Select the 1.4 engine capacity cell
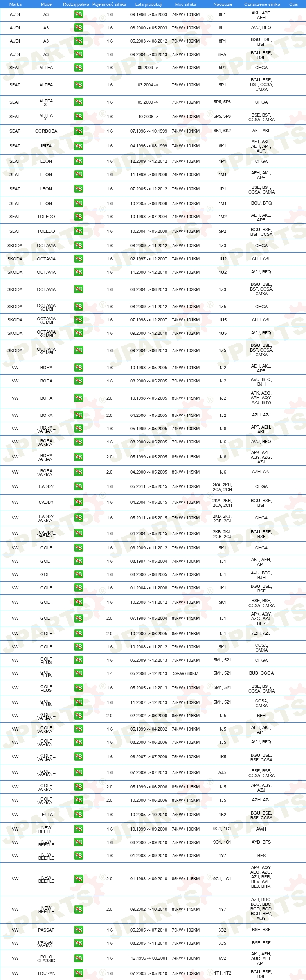Viewport: 306px width, 980px height. pyautogui.click(x=110, y=673)
